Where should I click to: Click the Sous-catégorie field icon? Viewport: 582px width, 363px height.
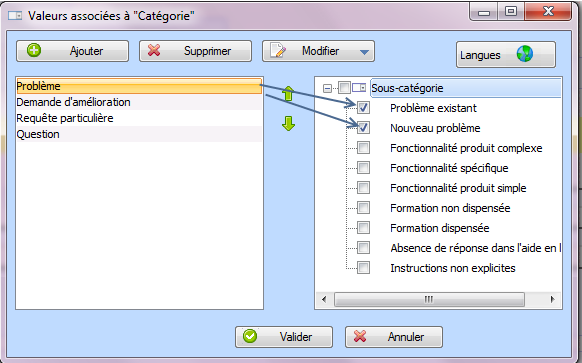359,88
